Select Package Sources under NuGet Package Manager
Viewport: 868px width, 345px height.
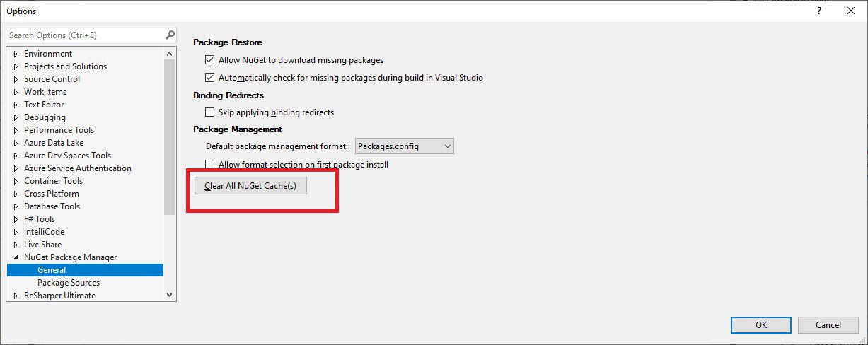click(69, 283)
